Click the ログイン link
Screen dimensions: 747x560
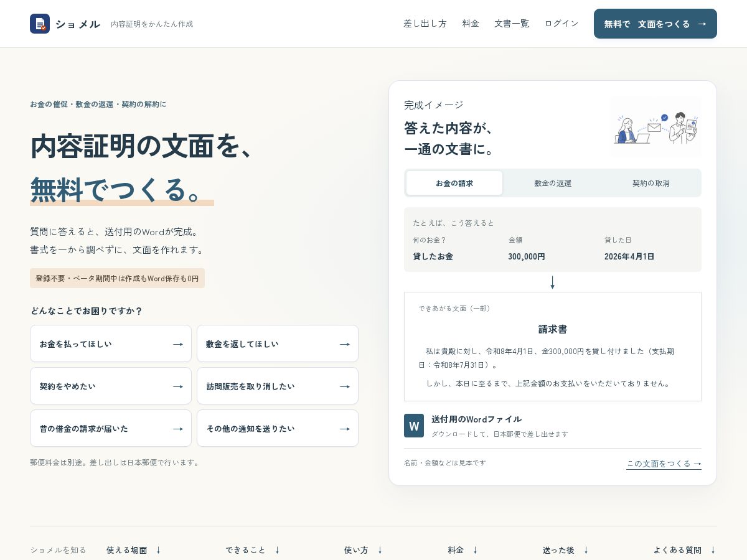click(561, 24)
